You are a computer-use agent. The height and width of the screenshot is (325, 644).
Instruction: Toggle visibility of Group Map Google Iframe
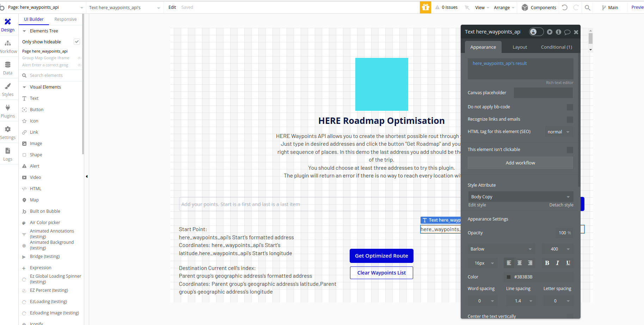tap(79, 58)
